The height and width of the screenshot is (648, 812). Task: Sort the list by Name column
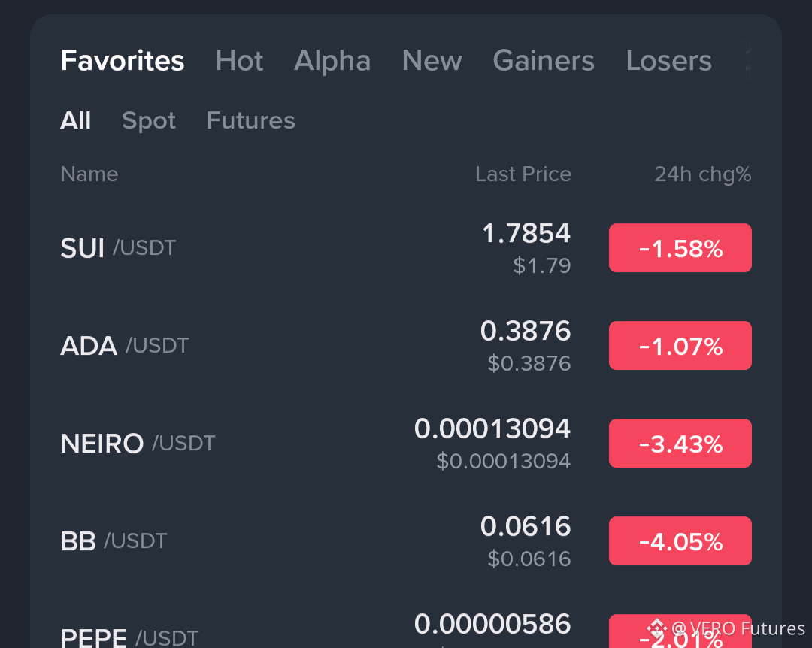coord(89,174)
